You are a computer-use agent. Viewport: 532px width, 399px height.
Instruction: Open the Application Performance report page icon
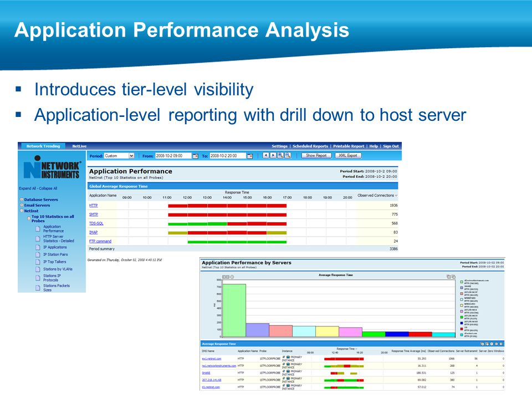coord(38,229)
